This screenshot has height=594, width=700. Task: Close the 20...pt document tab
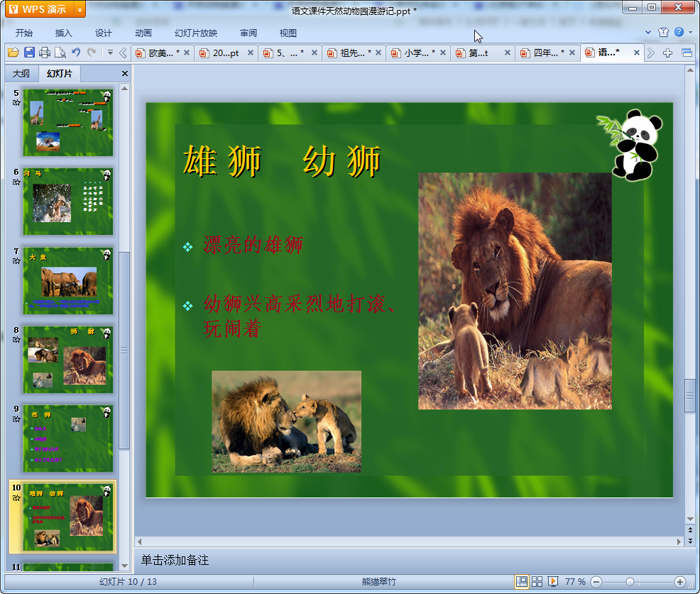click(x=251, y=53)
